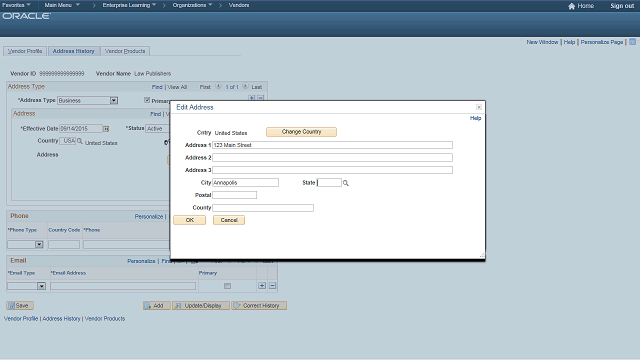
Task: Open the Status dropdown showing Active
Action: [158, 129]
